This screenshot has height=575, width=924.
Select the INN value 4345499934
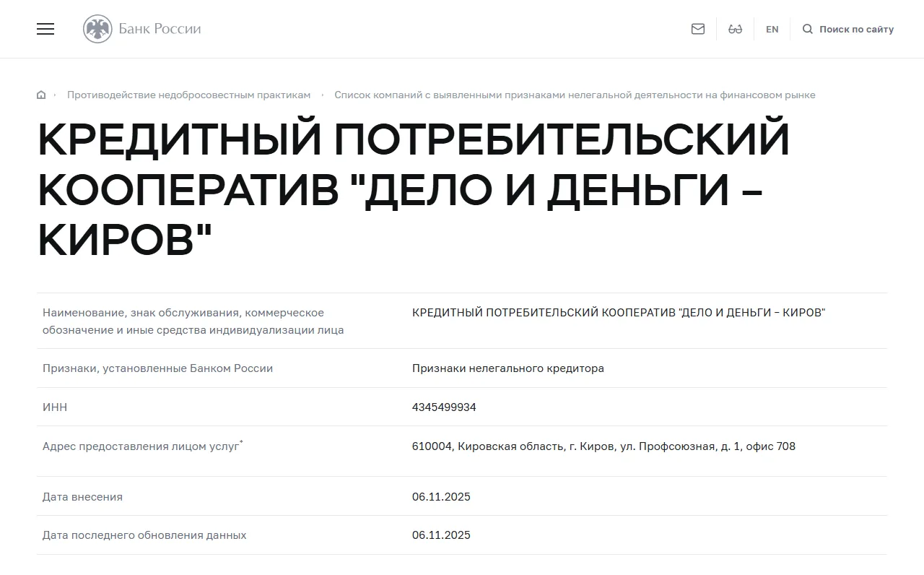[x=444, y=407]
